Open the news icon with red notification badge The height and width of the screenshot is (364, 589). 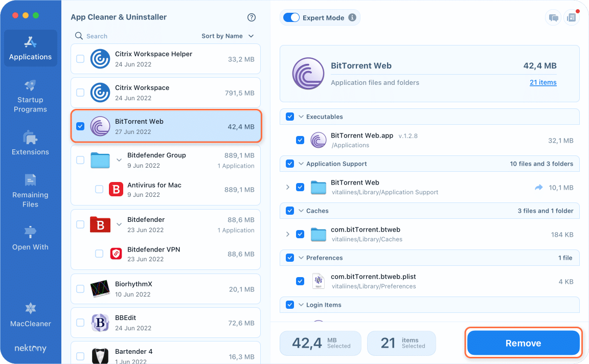coord(572,17)
